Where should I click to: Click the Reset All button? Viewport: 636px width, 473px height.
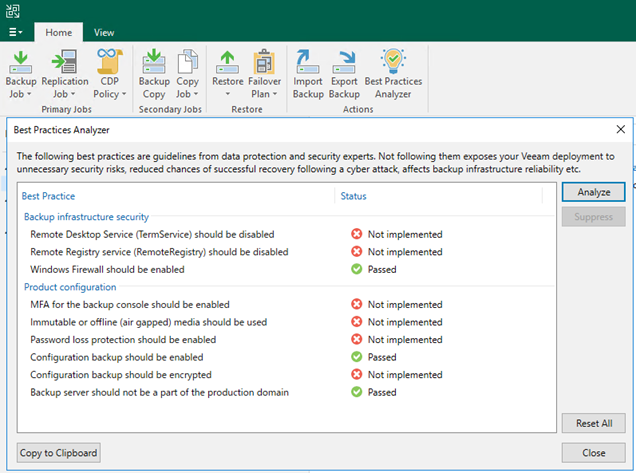594,423
